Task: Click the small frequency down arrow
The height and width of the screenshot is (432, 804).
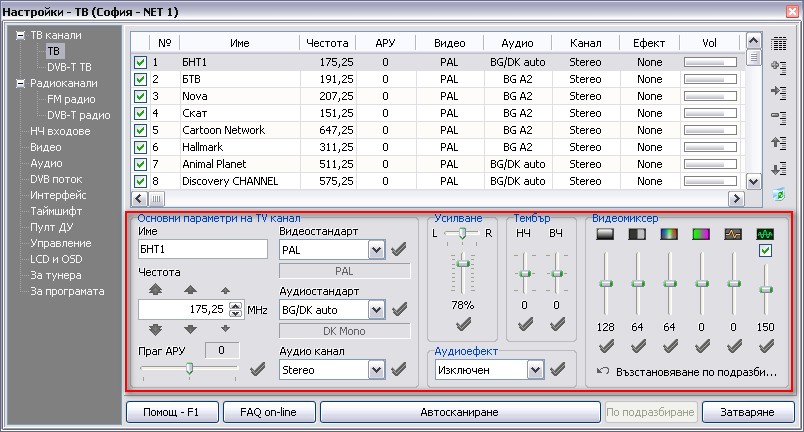Action: click(x=225, y=328)
